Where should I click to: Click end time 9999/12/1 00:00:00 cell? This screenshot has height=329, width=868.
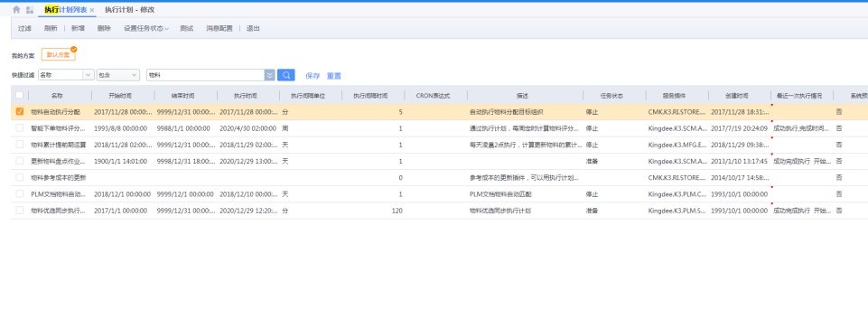(x=185, y=194)
